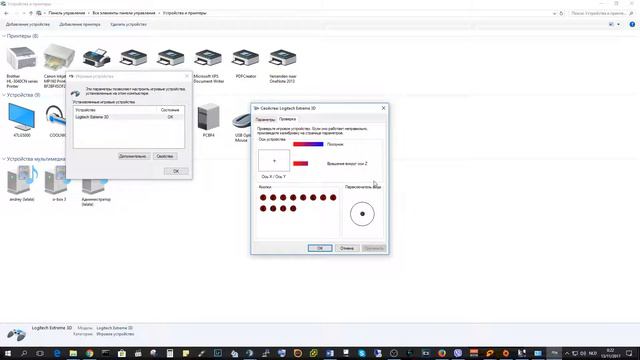Click Панель управления in the breadcrumb path
The image size is (640, 360).
(x=67, y=13)
